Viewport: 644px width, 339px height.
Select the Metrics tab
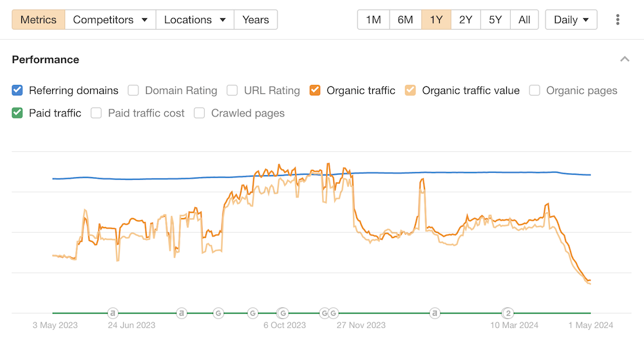(39, 20)
